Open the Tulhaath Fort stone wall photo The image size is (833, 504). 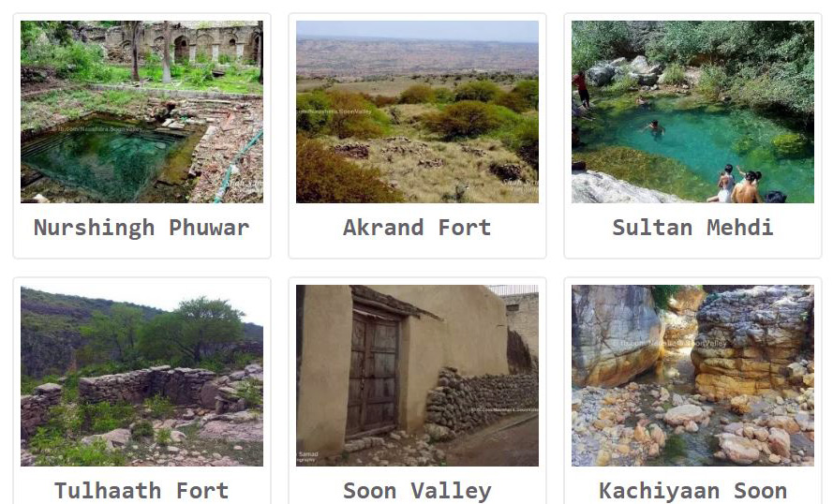pyautogui.click(x=141, y=376)
